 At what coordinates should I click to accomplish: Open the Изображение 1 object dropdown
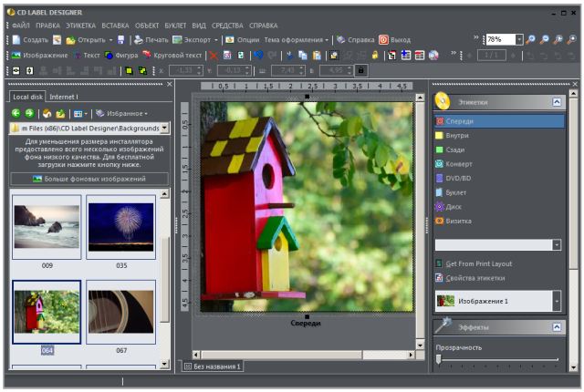click(x=557, y=300)
